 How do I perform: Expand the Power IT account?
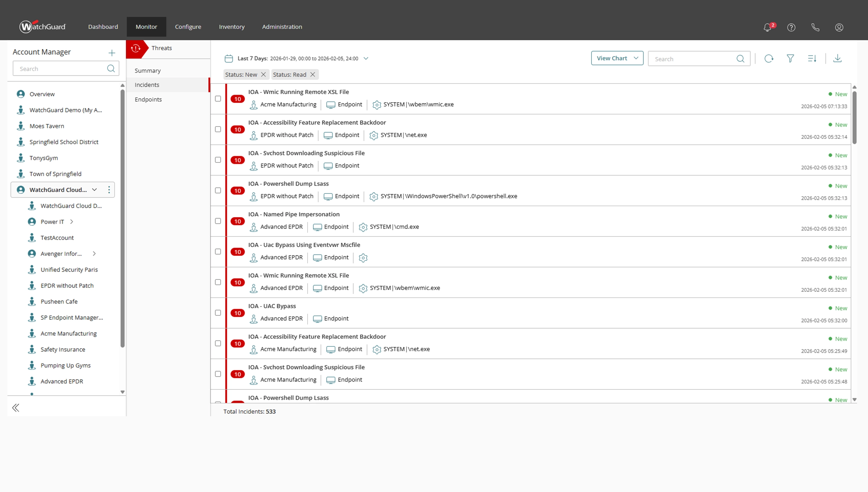[72, 222]
